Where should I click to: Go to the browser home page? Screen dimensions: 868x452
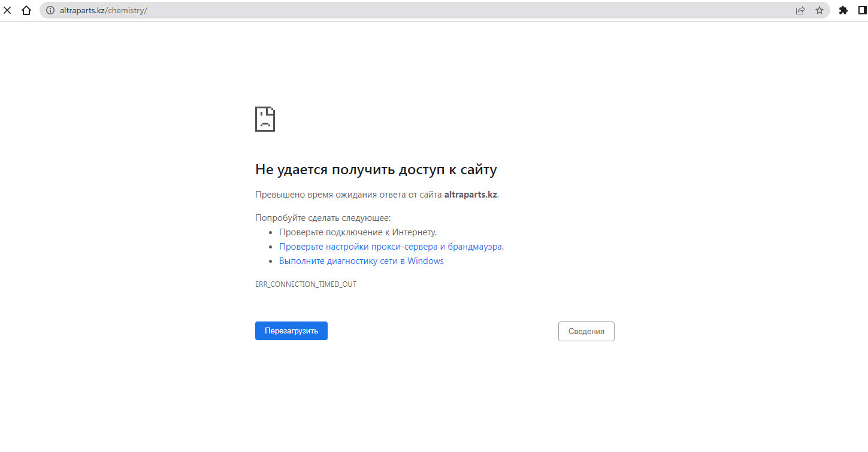coord(26,10)
